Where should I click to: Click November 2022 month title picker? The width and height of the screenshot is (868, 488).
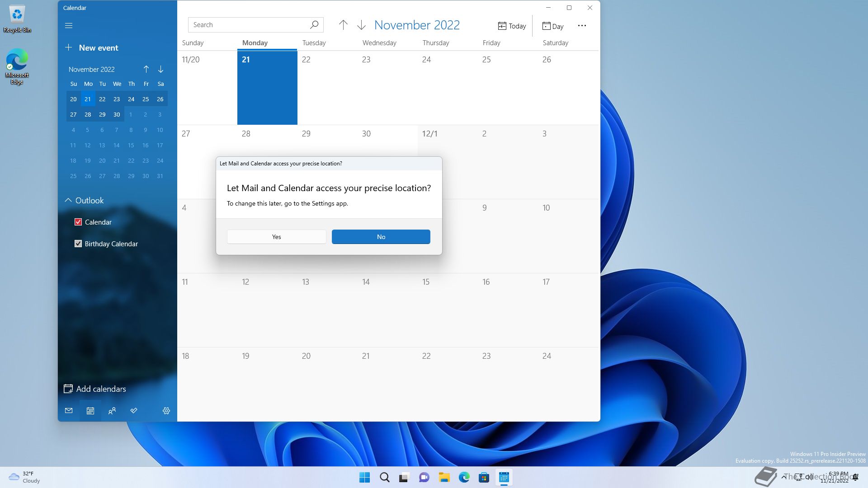[x=417, y=25]
